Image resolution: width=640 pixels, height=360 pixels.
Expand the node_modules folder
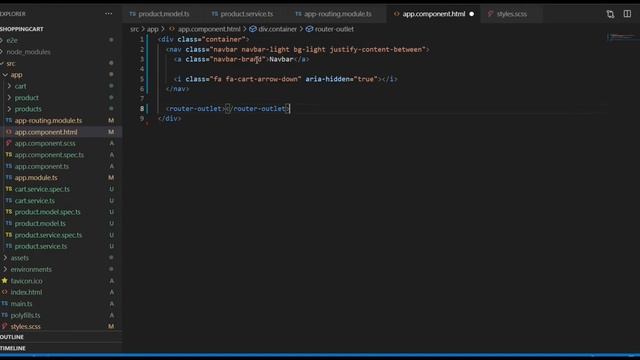pyautogui.click(x=28, y=52)
